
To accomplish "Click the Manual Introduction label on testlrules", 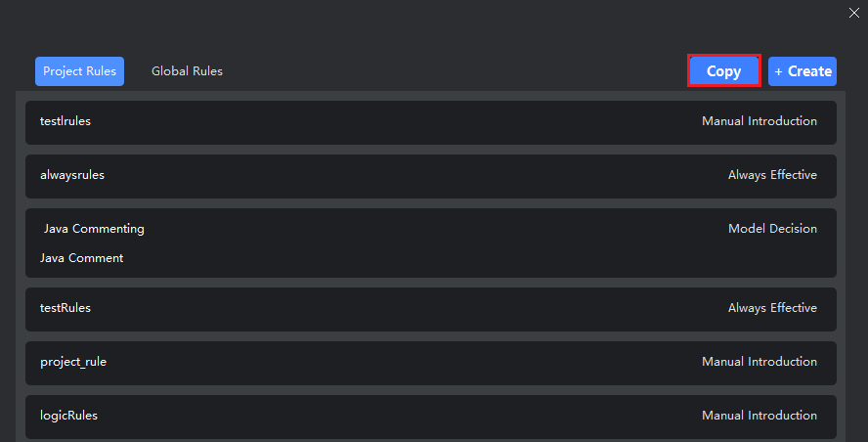I will pos(759,122).
